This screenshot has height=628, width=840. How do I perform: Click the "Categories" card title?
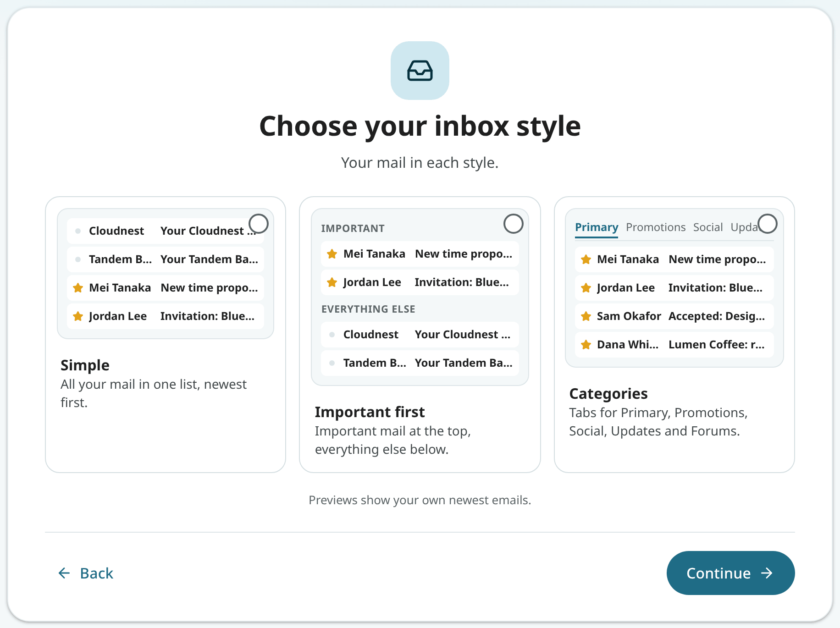[608, 394]
